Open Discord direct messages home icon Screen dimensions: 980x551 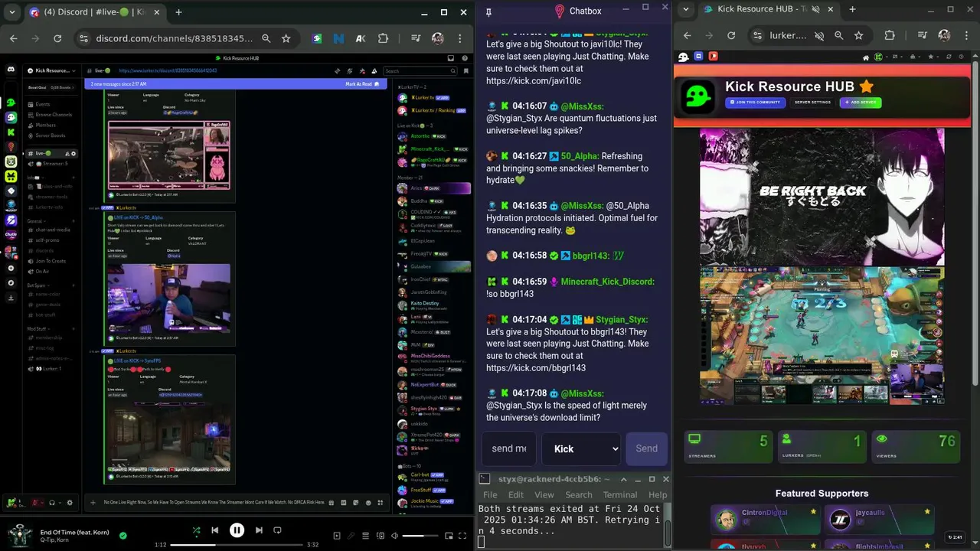(11, 69)
